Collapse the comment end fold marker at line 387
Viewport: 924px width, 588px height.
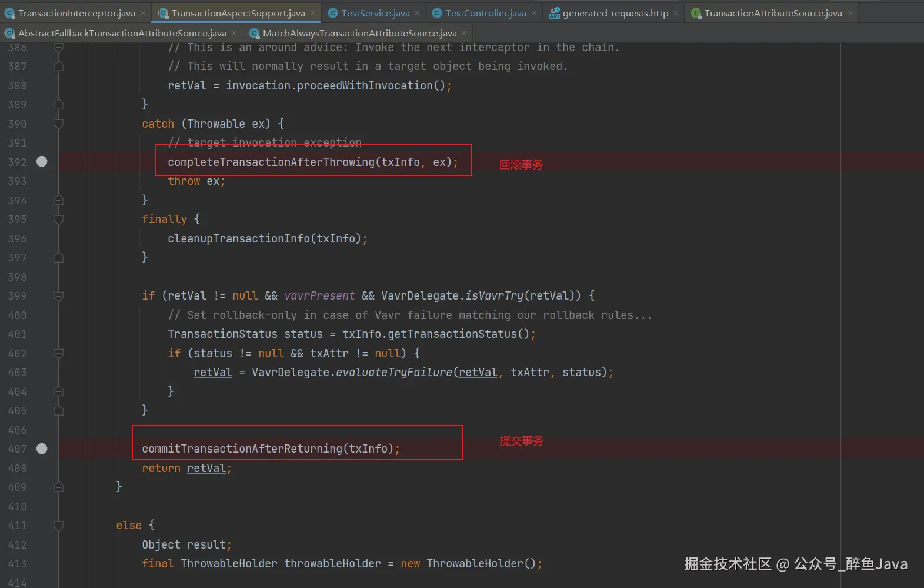pyautogui.click(x=59, y=67)
